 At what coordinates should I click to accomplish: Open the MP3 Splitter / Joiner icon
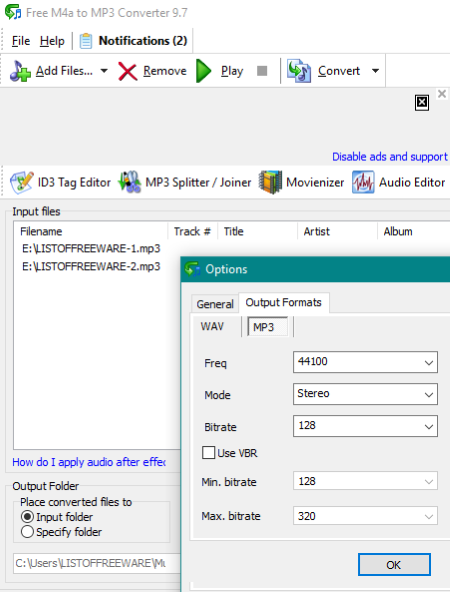pyautogui.click(x=129, y=182)
